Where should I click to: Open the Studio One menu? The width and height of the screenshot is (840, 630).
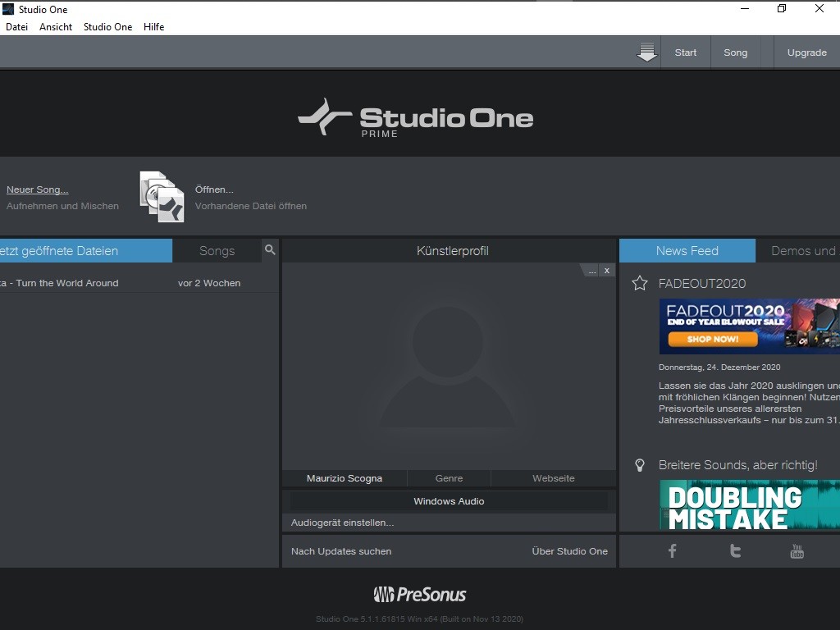pos(107,27)
